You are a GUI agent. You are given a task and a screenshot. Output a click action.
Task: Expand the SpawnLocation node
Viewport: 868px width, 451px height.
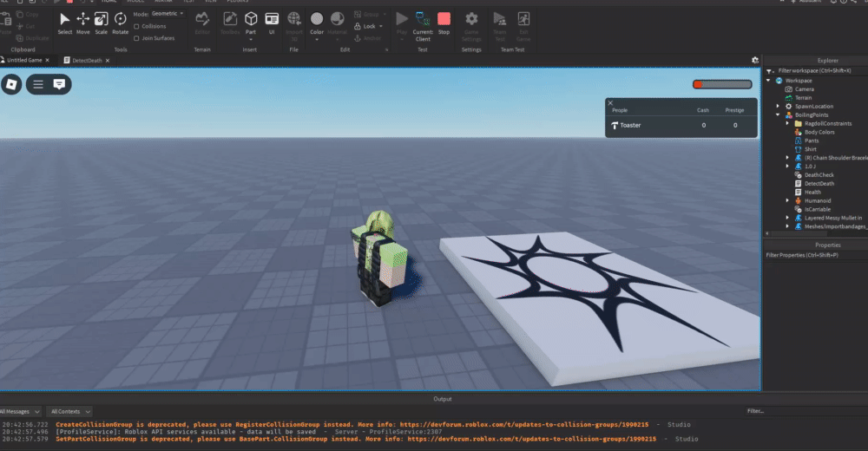click(x=778, y=107)
